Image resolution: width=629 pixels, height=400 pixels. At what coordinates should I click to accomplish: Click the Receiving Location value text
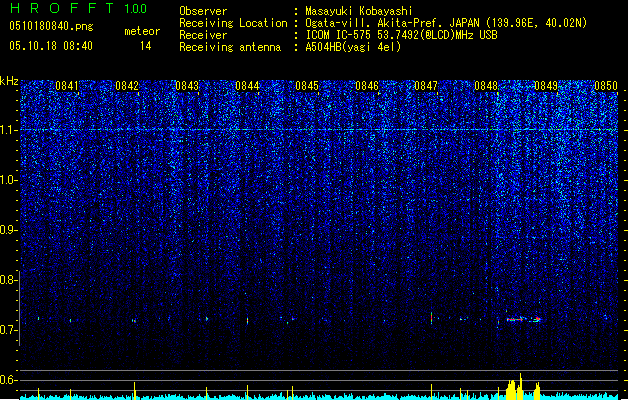pos(446,23)
